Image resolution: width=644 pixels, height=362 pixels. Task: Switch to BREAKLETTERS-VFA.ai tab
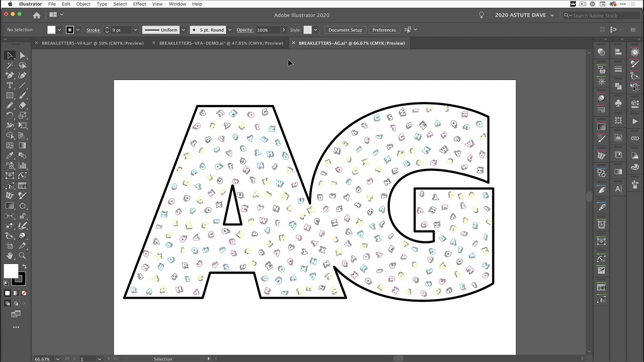click(93, 43)
